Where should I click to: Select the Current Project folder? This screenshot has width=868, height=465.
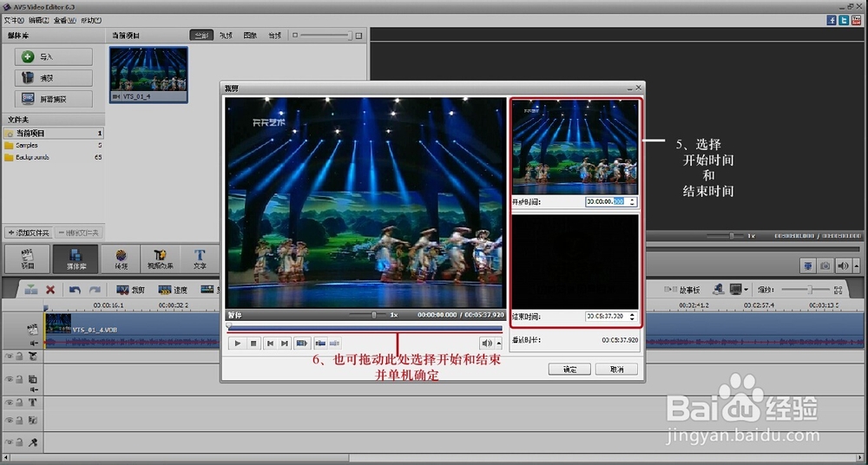[x=53, y=133]
